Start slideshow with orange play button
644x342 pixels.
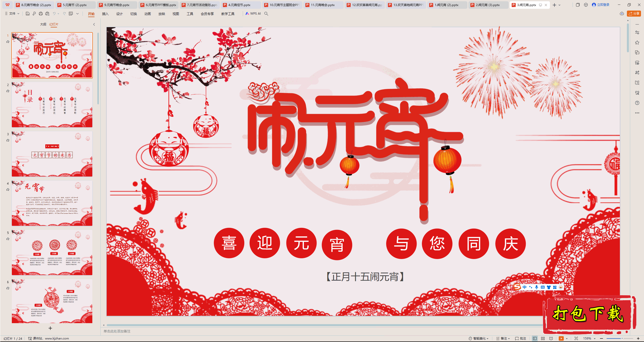tap(561, 338)
